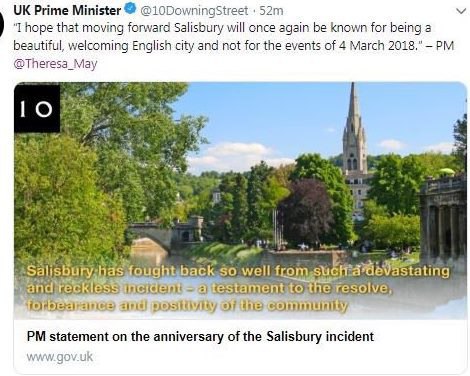The image size is (470, 376).
Task: Open the tweet via the 52m timestamp
Action: [271, 11]
